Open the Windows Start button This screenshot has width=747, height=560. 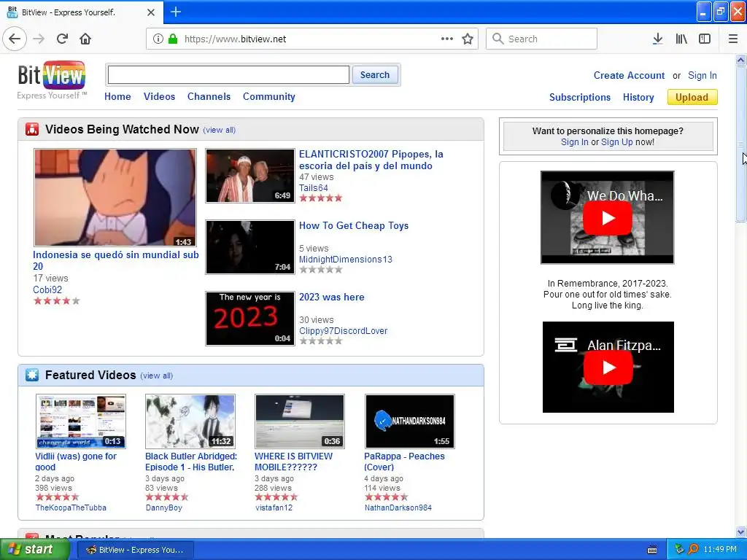click(x=34, y=550)
